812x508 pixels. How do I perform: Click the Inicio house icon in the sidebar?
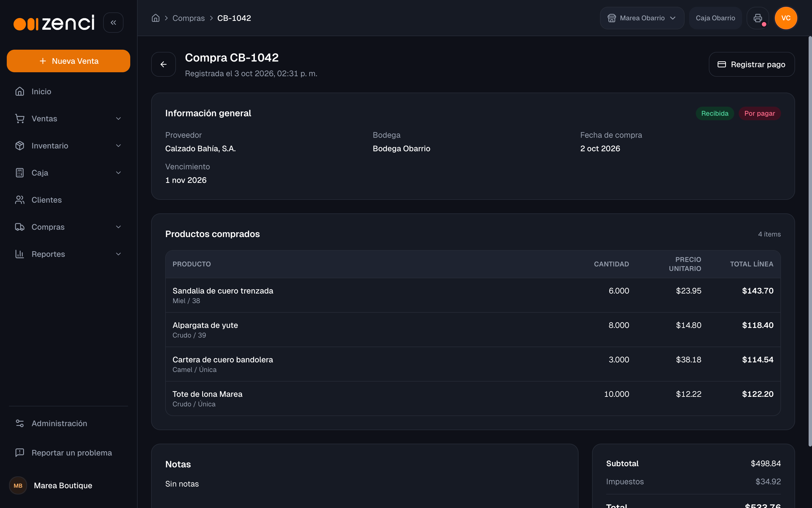[20, 91]
